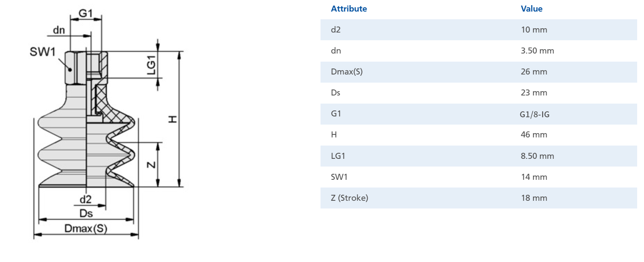Select the SW1 attribute row
The height and width of the screenshot is (262, 644).
coord(479,177)
